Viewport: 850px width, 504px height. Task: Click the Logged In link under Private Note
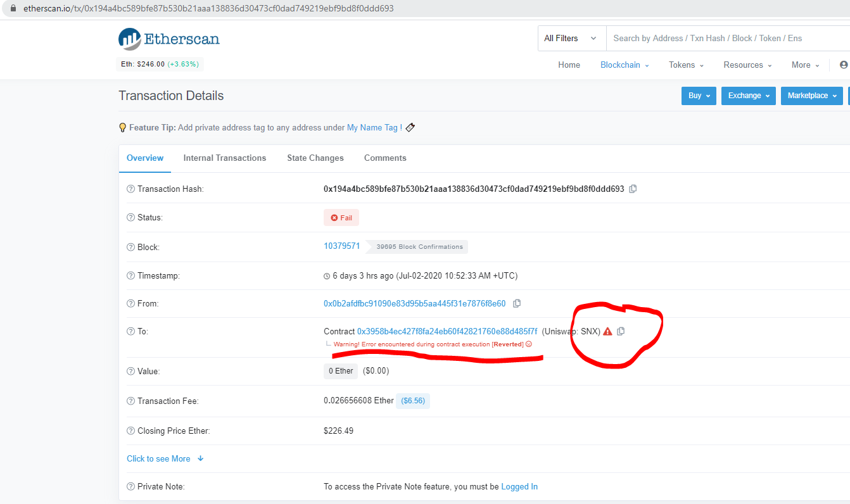[x=519, y=486]
